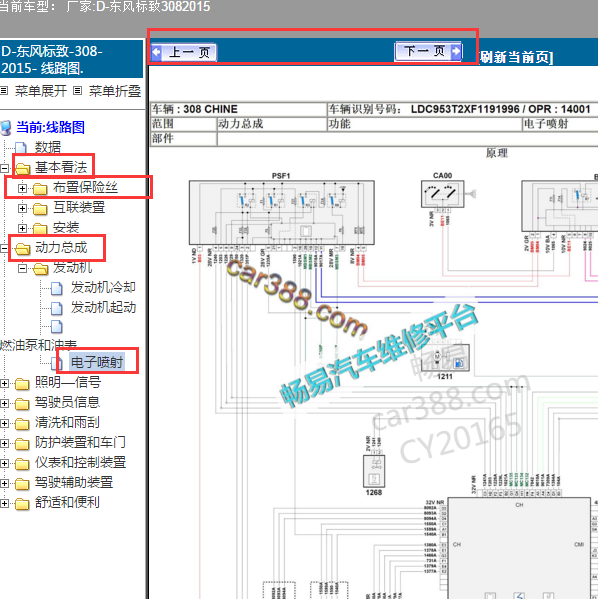Expand the 互联装置 folder

(x=22, y=208)
